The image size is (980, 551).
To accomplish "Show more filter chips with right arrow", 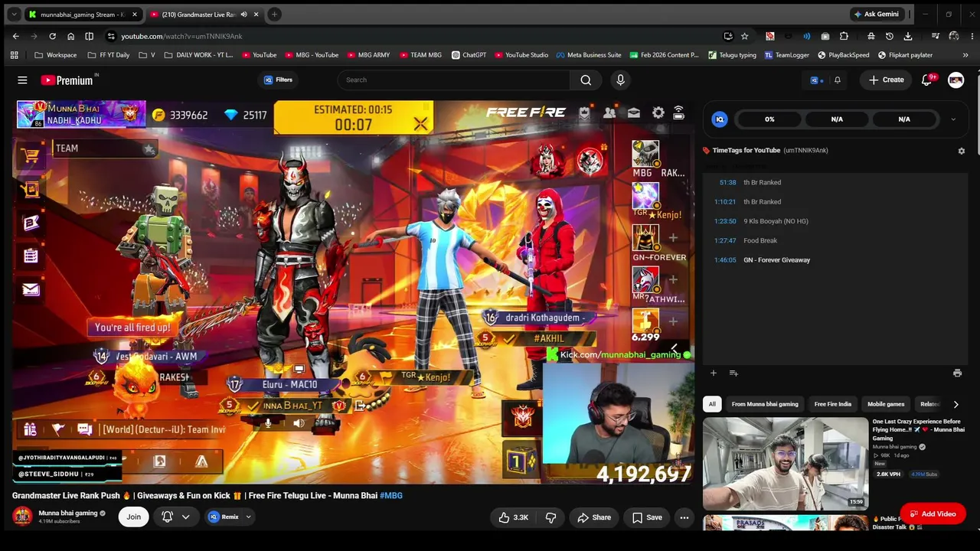I will (955, 404).
